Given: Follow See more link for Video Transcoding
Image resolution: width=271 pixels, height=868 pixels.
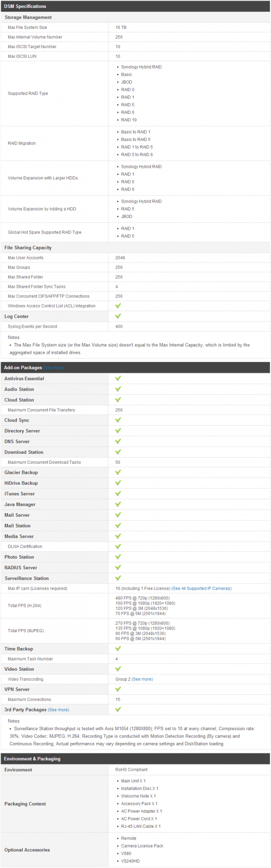Looking at the screenshot, I should pos(142,679).
